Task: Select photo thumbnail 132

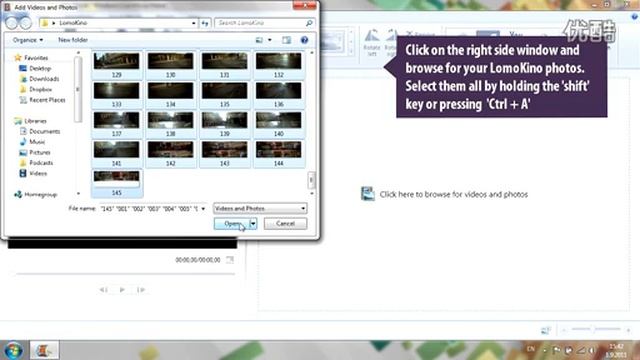Action: pyautogui.click(x=278, y=65)
